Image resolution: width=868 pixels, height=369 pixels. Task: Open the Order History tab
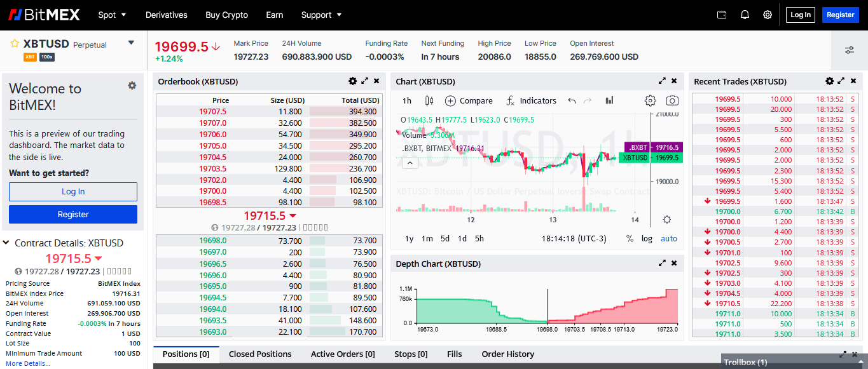pyautogui.click(x=507, y=354)
